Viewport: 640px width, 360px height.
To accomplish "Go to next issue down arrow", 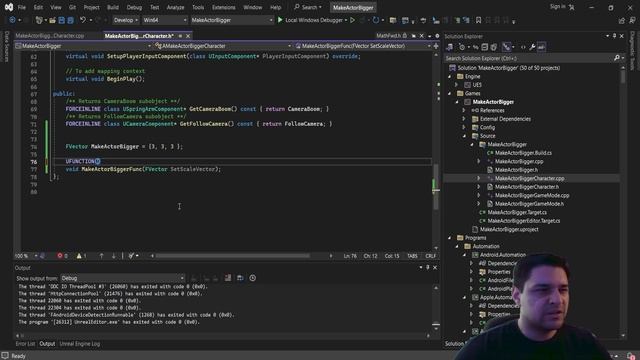I will tap(113, 256).
